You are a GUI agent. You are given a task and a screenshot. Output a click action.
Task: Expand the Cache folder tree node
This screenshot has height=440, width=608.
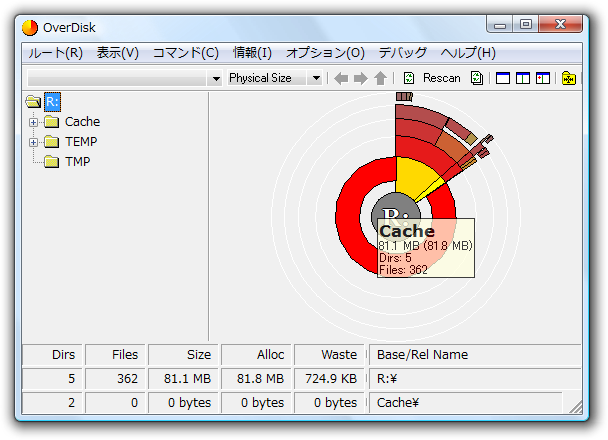(x=33, y=123)
